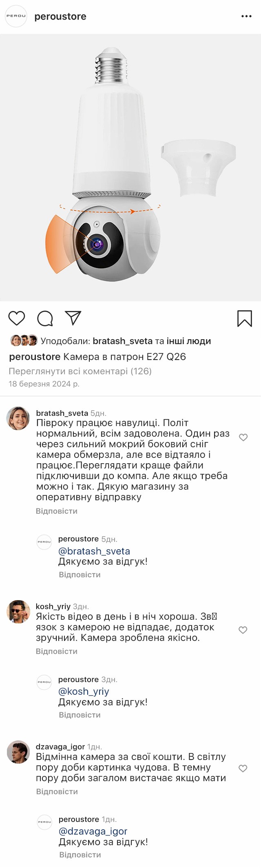Image resolution: width=261 pixels, height=868 pixels.
Task: Open the three-dot post options menu
Action: (x=246, y=16)
